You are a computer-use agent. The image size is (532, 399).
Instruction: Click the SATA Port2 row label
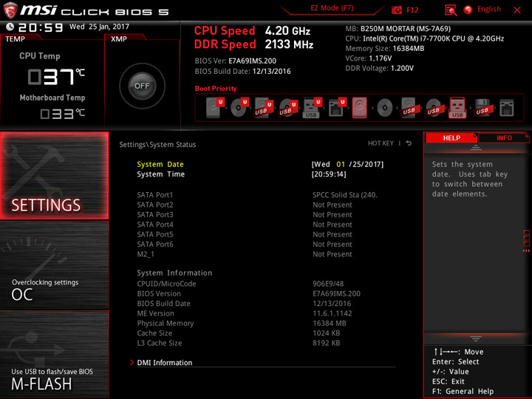[x=155, y=205]
